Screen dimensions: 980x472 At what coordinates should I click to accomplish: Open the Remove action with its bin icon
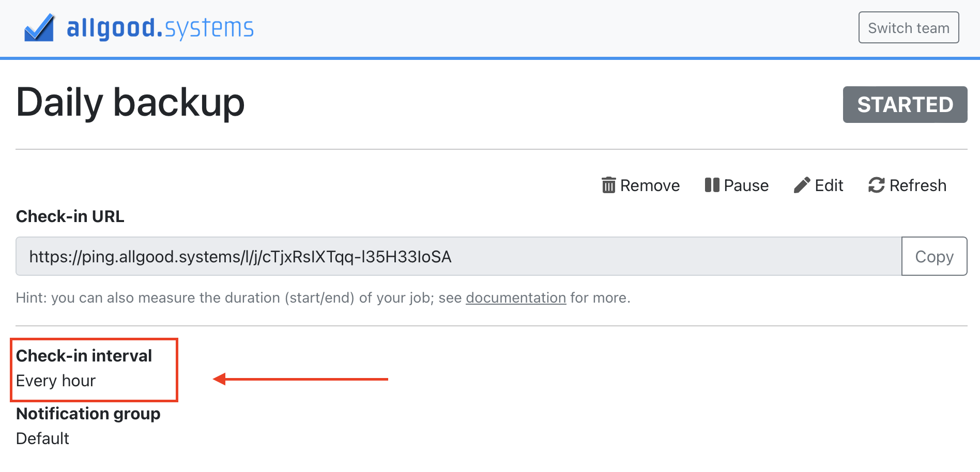(640, 185)
